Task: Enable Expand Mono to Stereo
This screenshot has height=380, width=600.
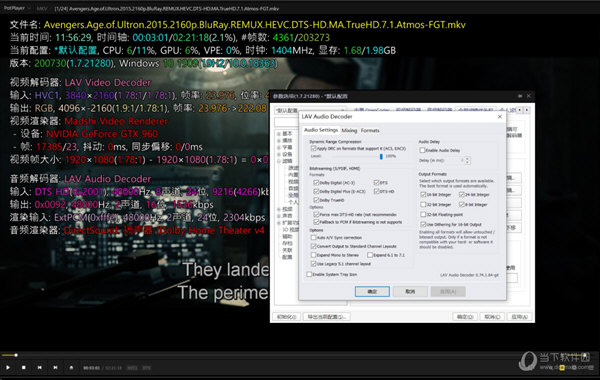Action: click(x=313, y=255)
